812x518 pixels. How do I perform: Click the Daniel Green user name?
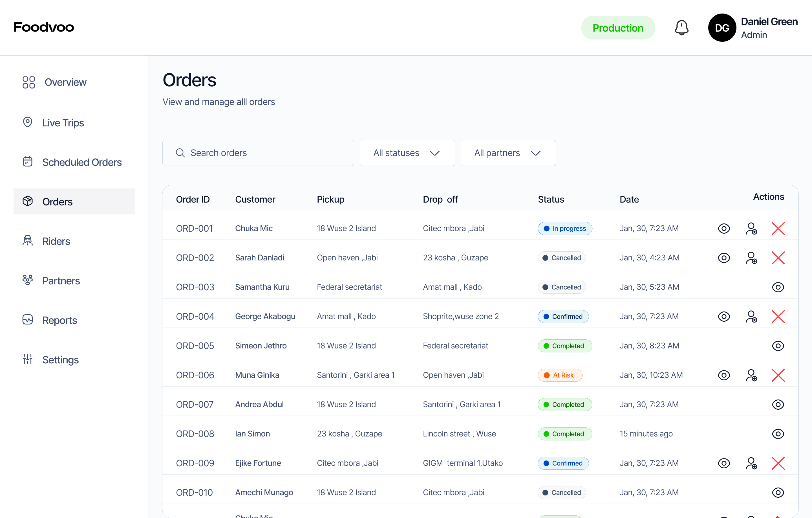(769, 22)
